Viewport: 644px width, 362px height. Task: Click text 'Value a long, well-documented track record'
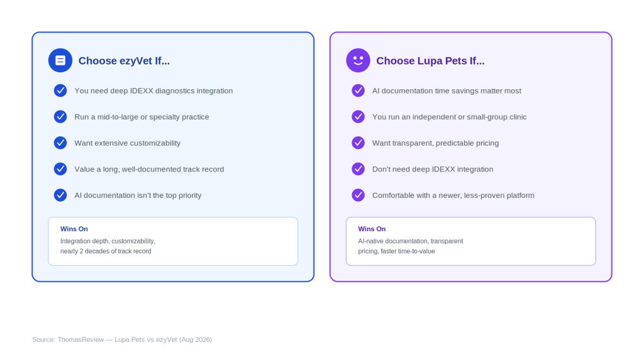pyautogui.click(x=149, y=169)
